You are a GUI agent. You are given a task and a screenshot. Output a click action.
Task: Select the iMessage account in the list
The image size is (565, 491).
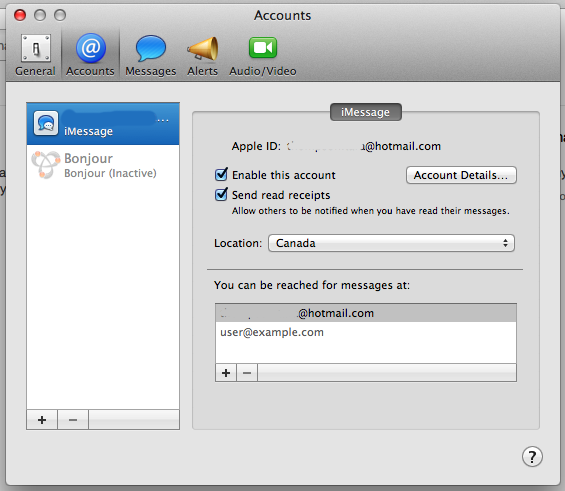103,124
